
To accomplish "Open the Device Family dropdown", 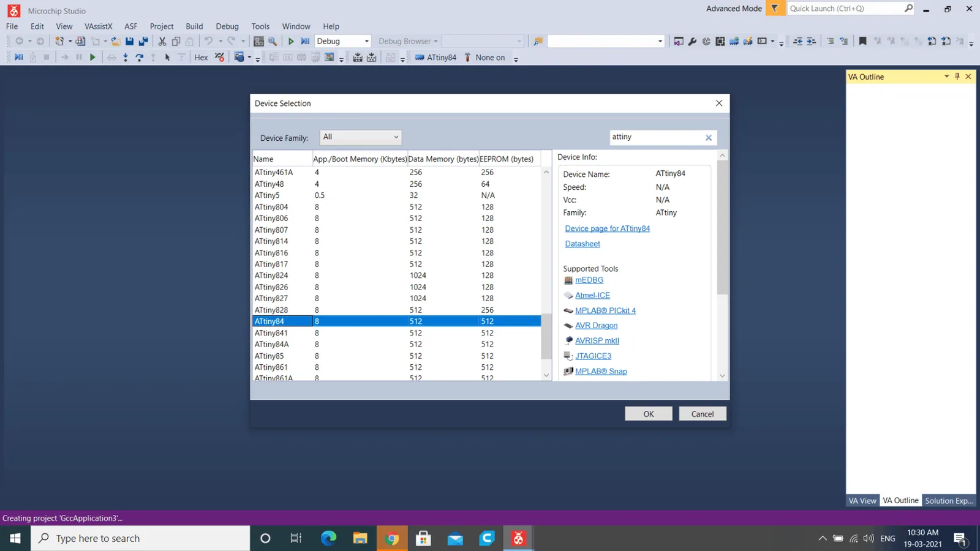I will 361,137.
